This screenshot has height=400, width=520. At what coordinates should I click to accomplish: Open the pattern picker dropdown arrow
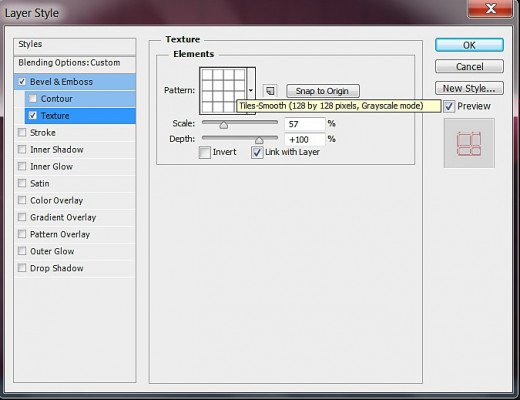point(251,90)
